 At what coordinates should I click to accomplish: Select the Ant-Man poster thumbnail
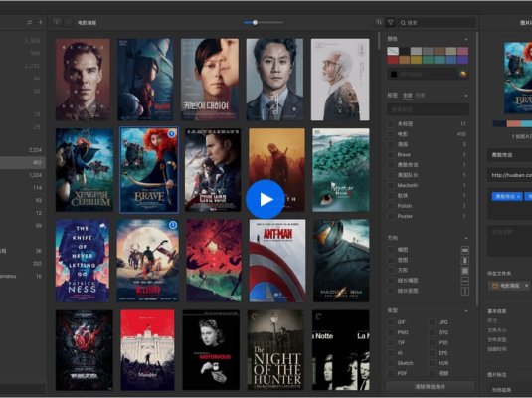277,261
